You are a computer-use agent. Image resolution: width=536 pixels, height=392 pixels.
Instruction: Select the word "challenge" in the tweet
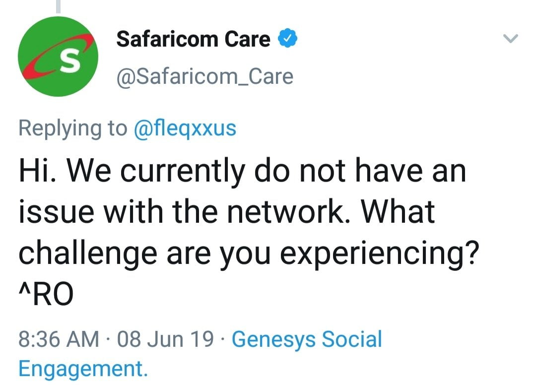pos(88,255)
